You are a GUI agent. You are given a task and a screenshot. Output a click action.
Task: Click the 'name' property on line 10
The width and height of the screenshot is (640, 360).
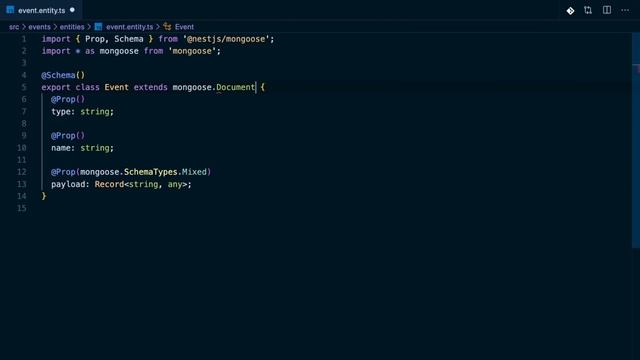(61, 148)
